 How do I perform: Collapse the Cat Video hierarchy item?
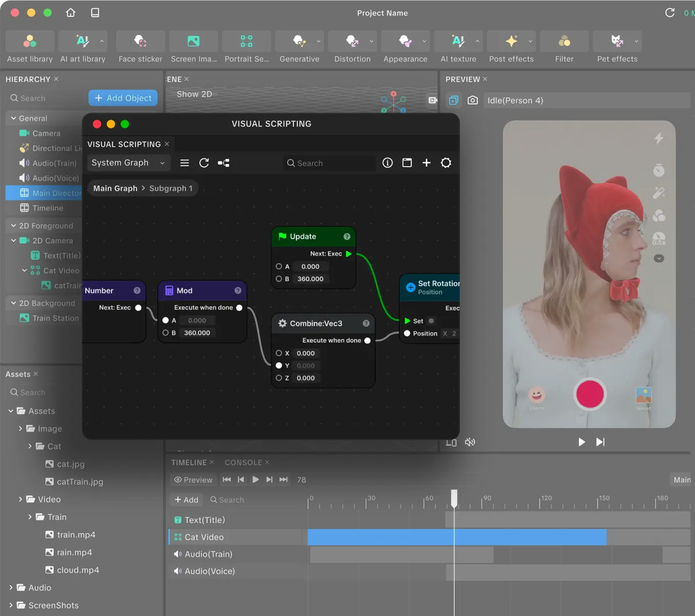[24, 270]
